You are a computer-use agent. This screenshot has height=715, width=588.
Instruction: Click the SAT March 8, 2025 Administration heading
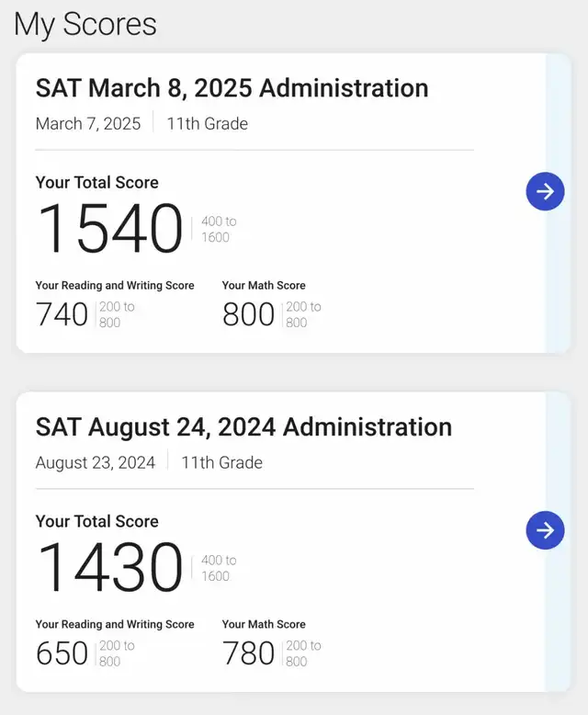tap(232, 88)
